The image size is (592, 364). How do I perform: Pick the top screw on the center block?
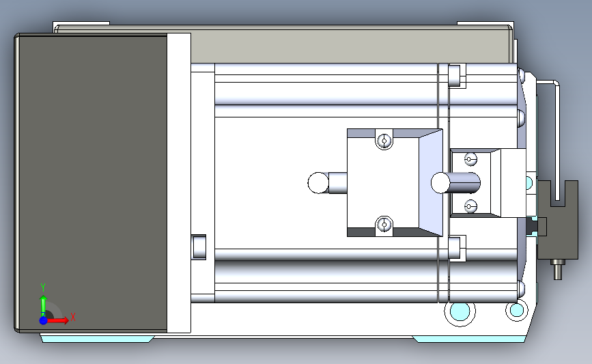(x=384, y=141)
